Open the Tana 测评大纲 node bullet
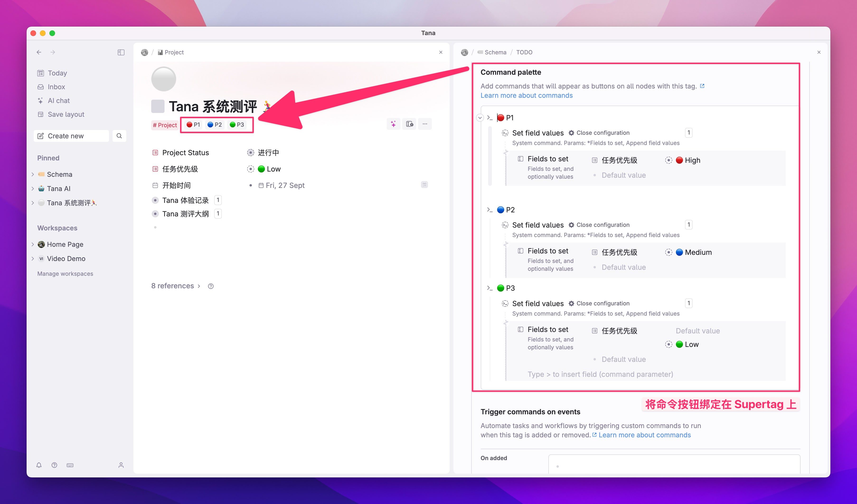The height and width of the screenshot is (504, 857). point(155,214)
